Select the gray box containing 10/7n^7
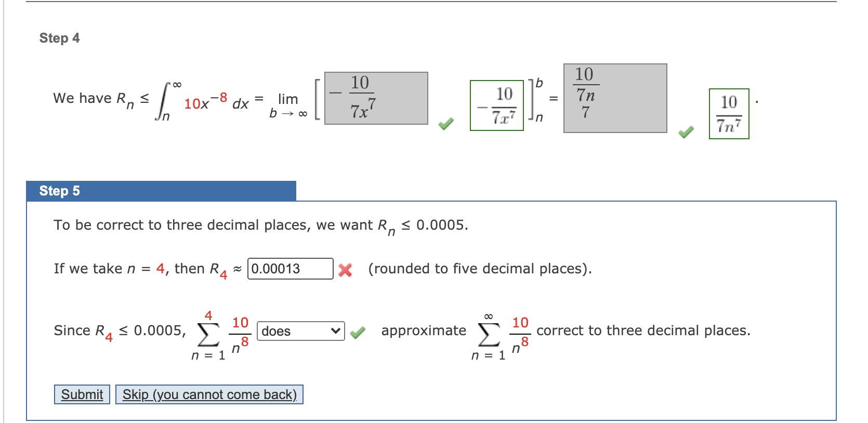Screen dimensions: 868x423 point(615,98)
